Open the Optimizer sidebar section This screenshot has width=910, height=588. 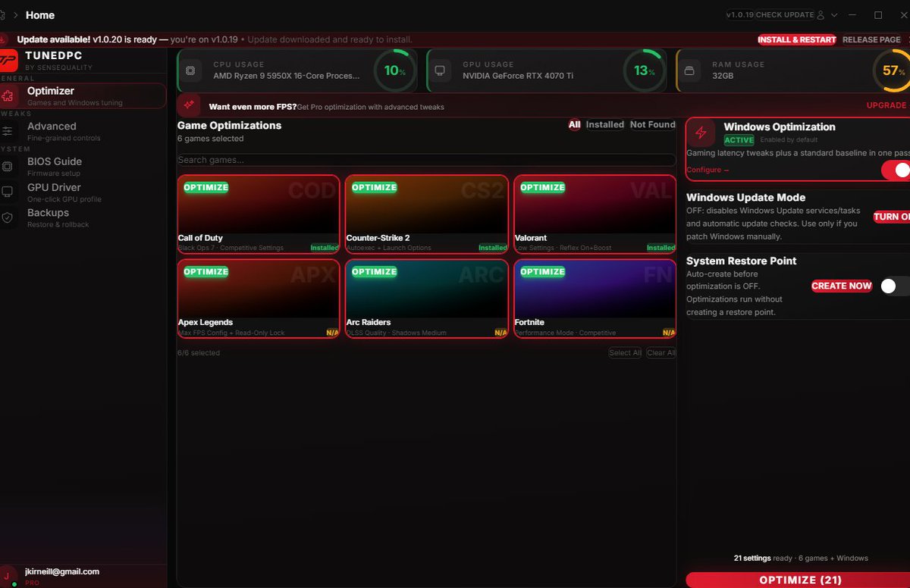coord(83,95)
